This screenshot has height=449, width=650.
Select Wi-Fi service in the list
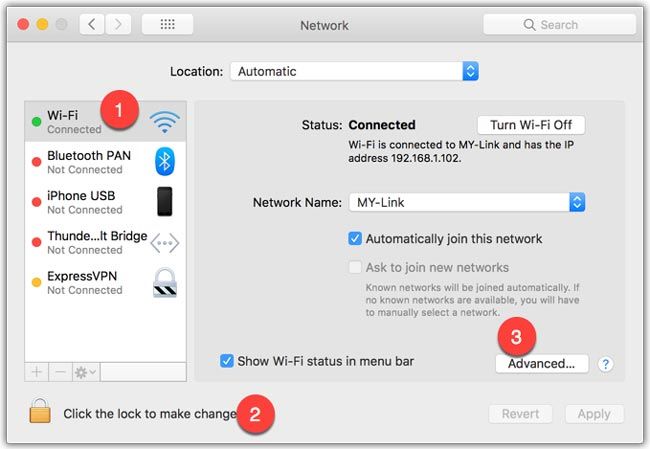pos(106,122)
